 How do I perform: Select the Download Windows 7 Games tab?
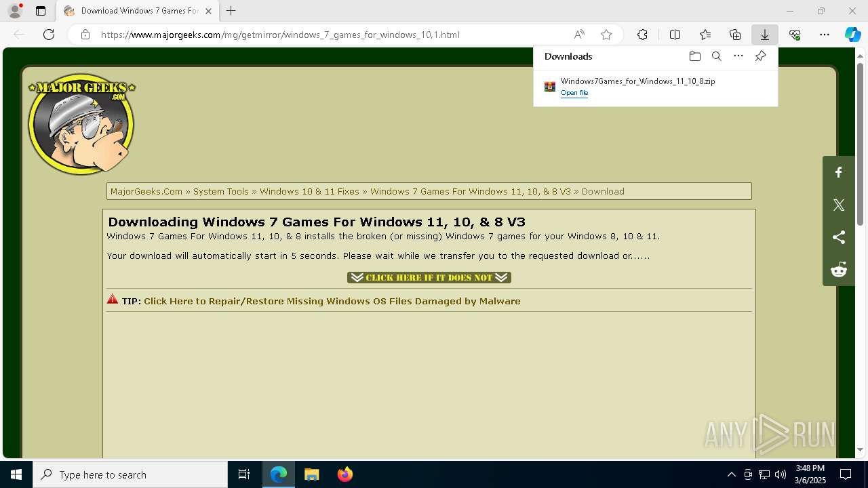(x=138, y=11)
